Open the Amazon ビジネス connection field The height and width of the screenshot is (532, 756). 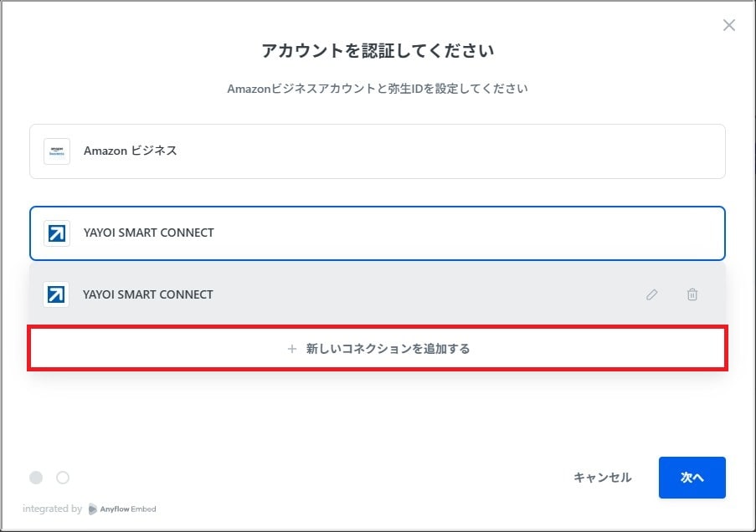[x=378, y=151]
